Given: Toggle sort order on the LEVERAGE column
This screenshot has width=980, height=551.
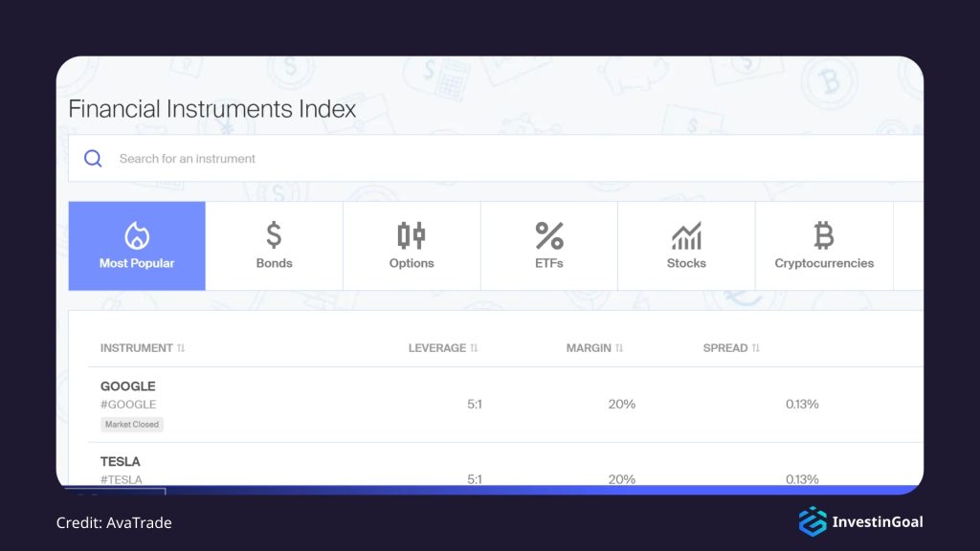Looking at the screenshot, I should click(x=473, y=347).
